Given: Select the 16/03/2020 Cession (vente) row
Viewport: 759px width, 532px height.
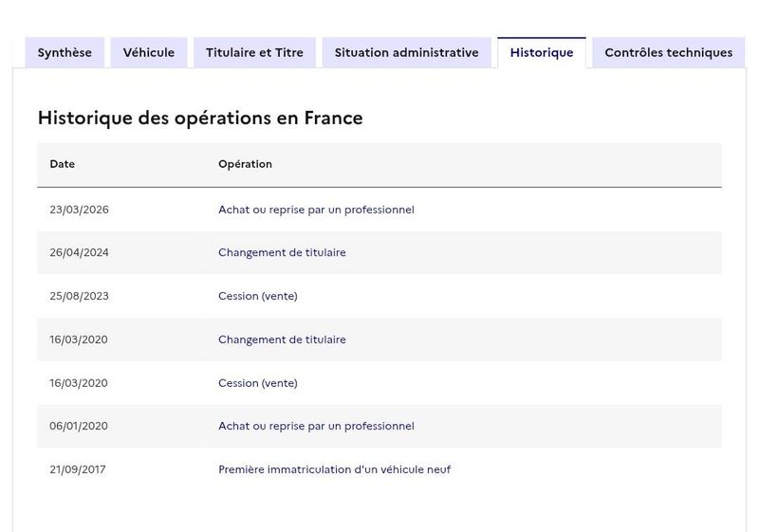Looking at the screenshot, I should [x=379, y=383].
